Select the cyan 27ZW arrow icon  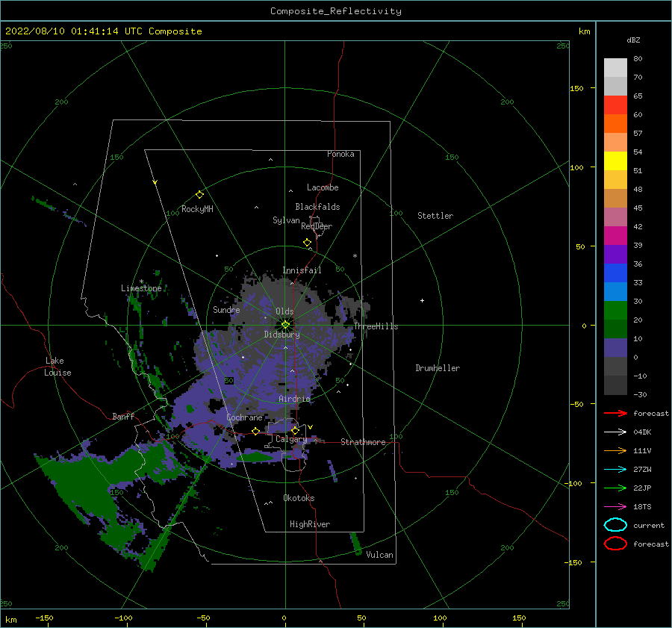click(x=615, y=469)
